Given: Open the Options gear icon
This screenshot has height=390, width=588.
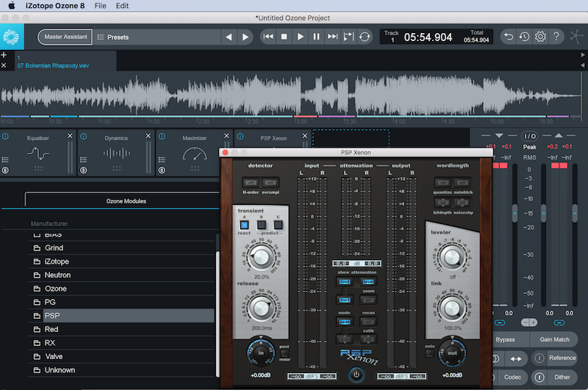Looking at the screenshot, I should click(540, 36).
